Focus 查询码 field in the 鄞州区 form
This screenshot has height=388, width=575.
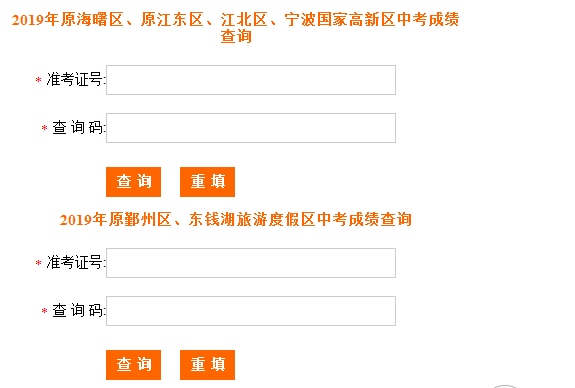click(251, 311)
